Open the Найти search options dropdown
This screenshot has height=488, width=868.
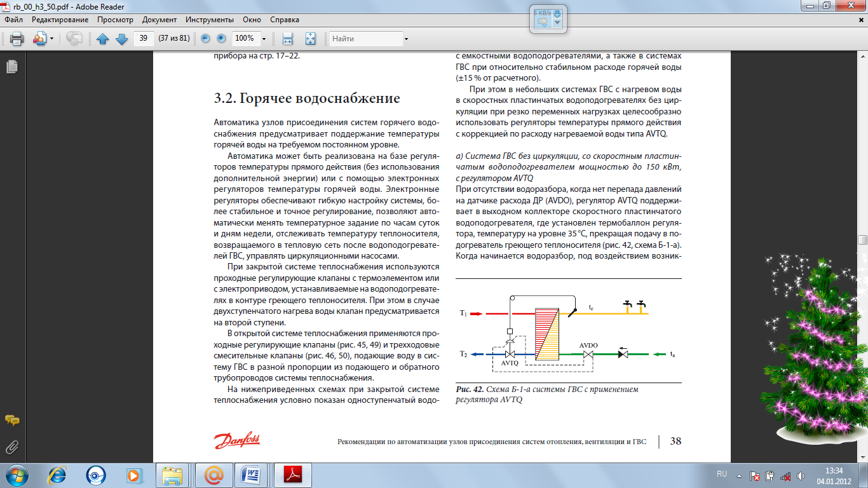406,39
